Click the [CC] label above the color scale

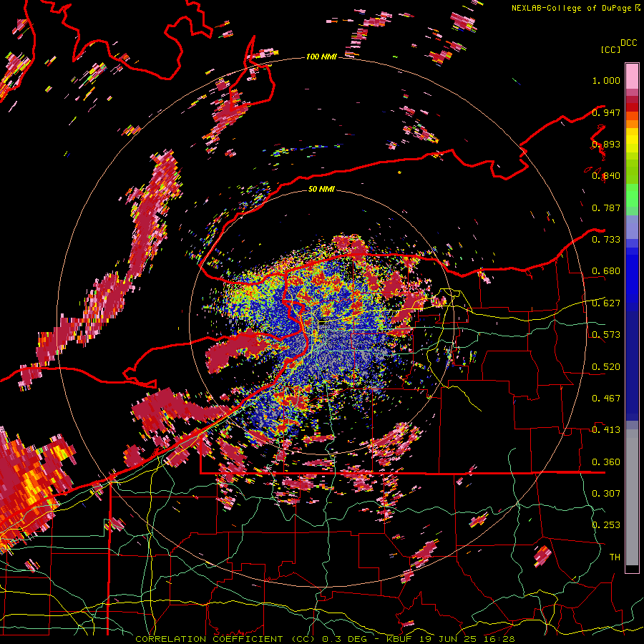[611, 49]
